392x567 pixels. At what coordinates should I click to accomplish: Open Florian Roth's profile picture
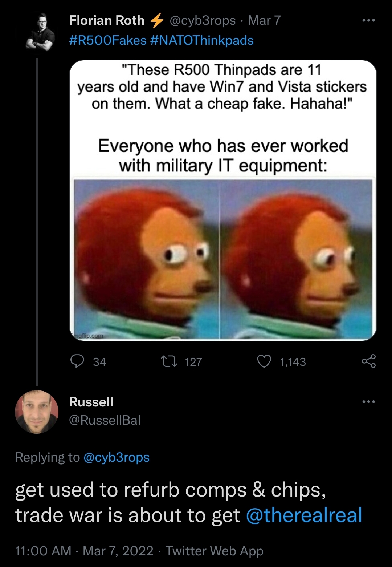click(40, 32)
